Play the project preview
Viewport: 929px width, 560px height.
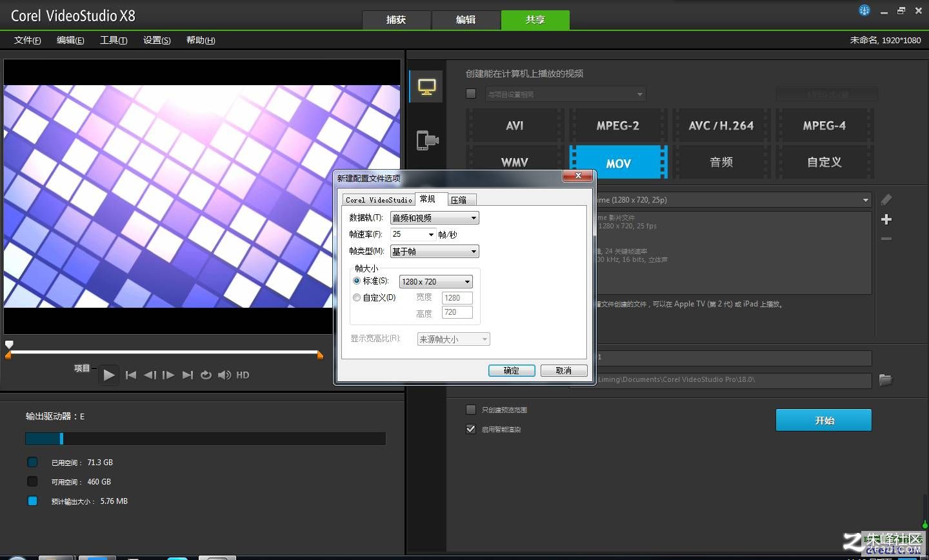pyautogui.click(x=108, y=375)
